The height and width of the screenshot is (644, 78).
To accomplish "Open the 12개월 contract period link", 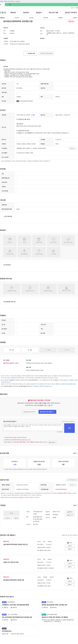I will tap(33, 115).
